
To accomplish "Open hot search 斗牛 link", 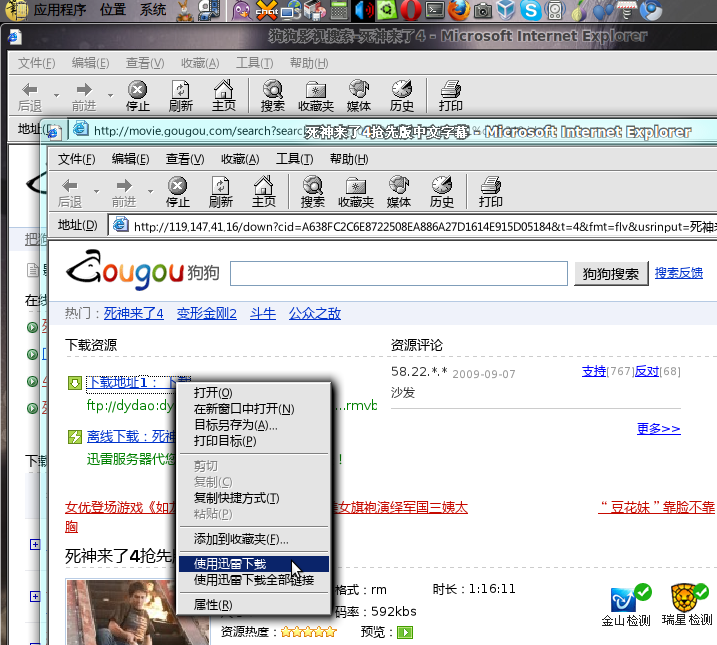I will [x=263, y=314].
